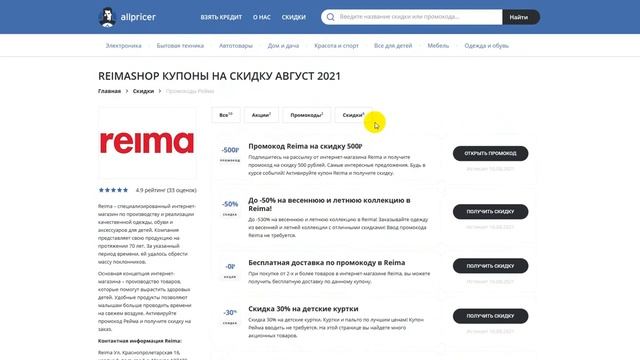Get discount for spring-summer collection offer
This screenshot has height=360, width=640.
pyautogui.click(x=490, y=212)
